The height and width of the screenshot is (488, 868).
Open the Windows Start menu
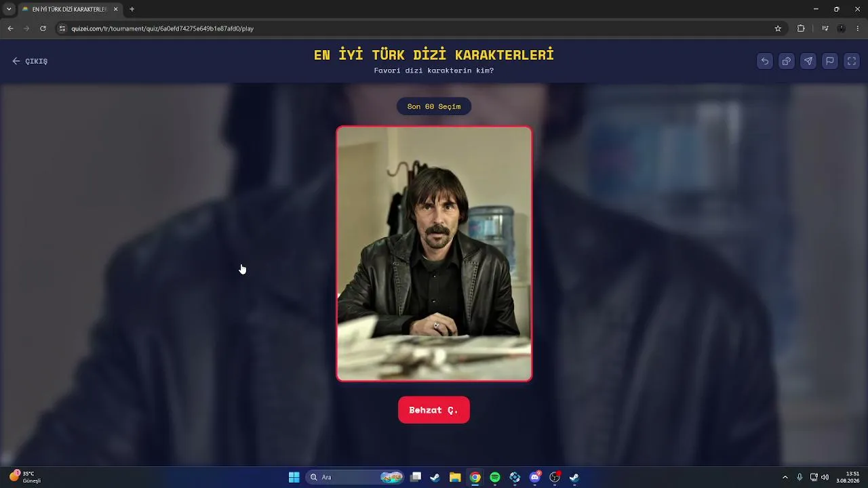(x=294, y=477)
